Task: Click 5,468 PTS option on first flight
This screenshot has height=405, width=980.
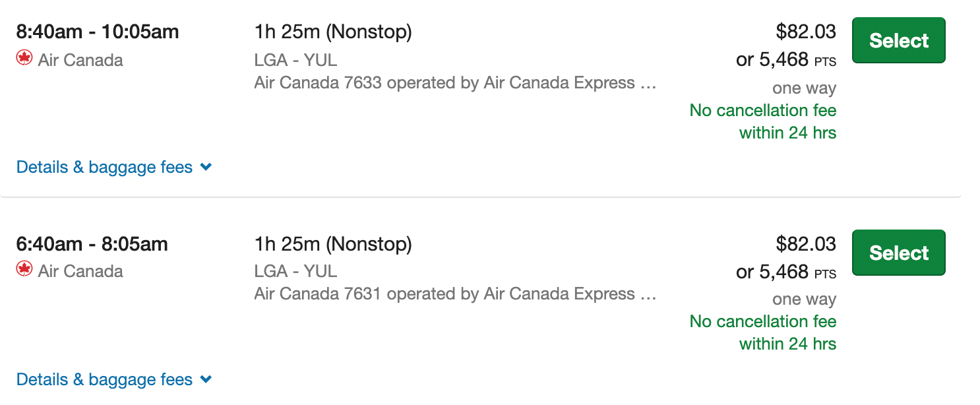Action: coord(786,60)
